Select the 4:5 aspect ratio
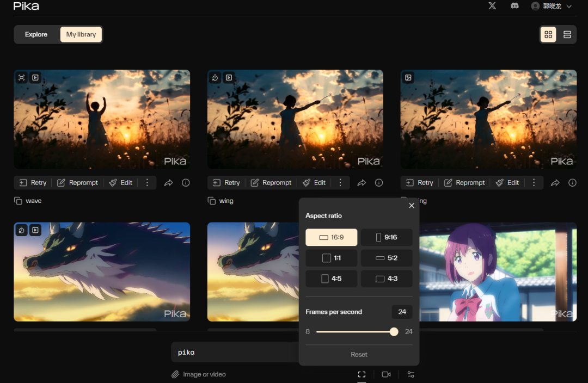 point(331,279)
